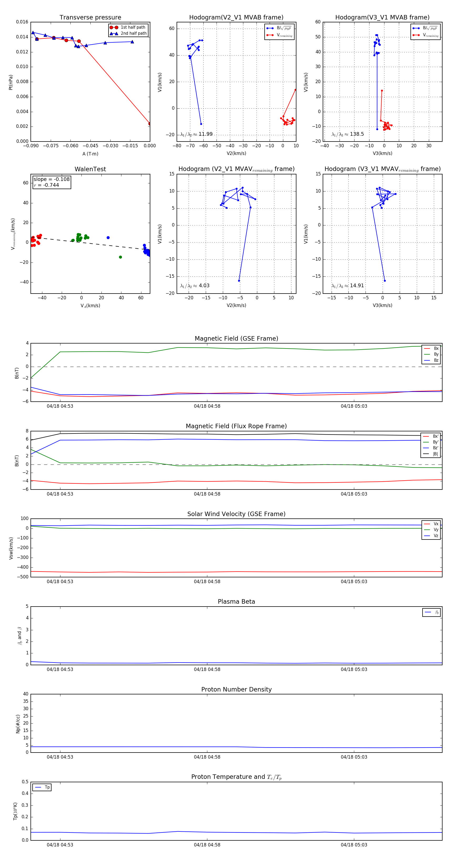Click the V_A(km/s) axis label in WalenTest
473x868 pixels.
point(90,306)
